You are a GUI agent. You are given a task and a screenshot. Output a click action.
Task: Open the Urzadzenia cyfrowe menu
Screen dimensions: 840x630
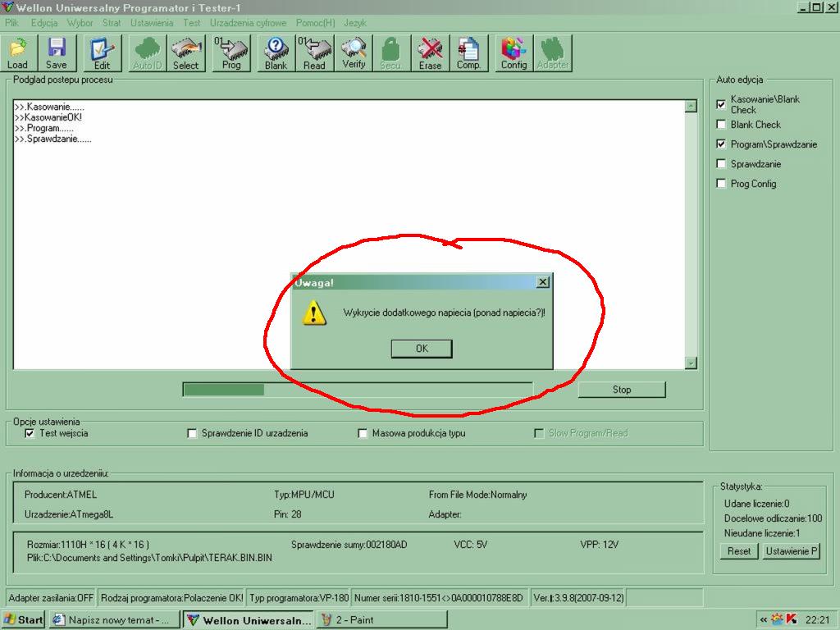[x=248, y=23]
